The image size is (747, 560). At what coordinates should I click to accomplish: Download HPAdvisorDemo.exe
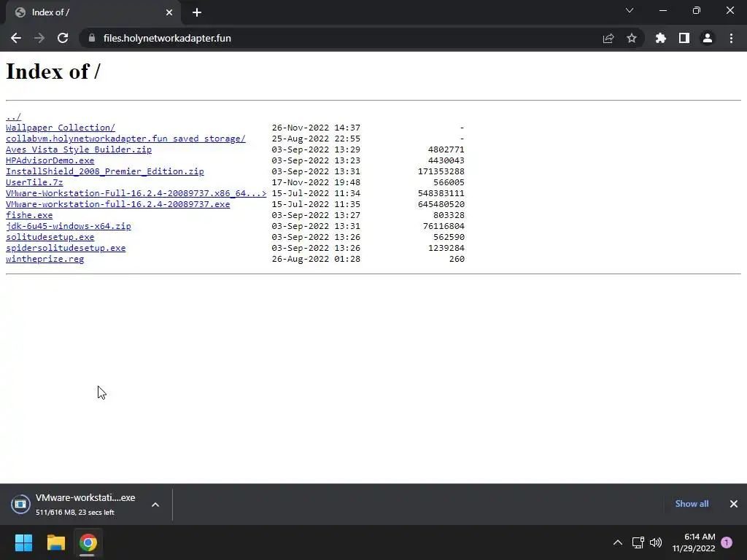click(50, 160)
